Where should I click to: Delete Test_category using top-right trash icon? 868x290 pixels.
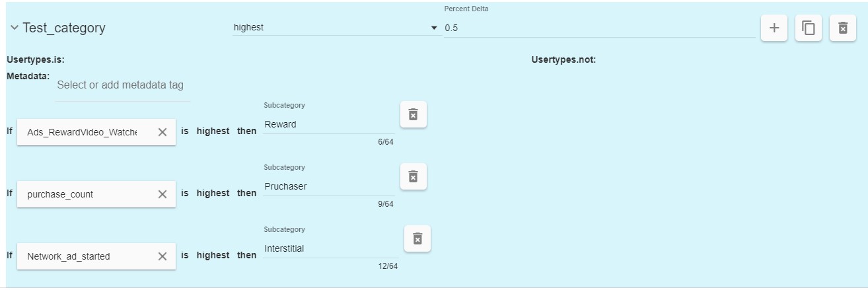[x=842, y=28]
